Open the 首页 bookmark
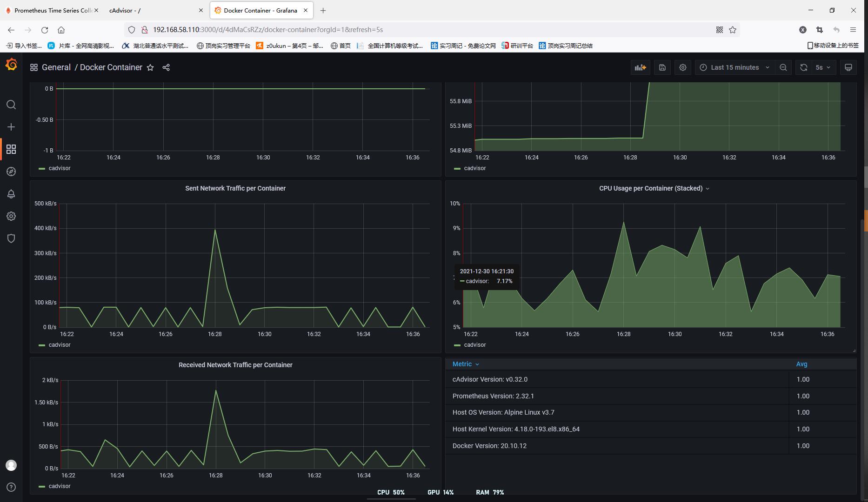The width and height of the screenshot is (868, 502). (341, 46)
